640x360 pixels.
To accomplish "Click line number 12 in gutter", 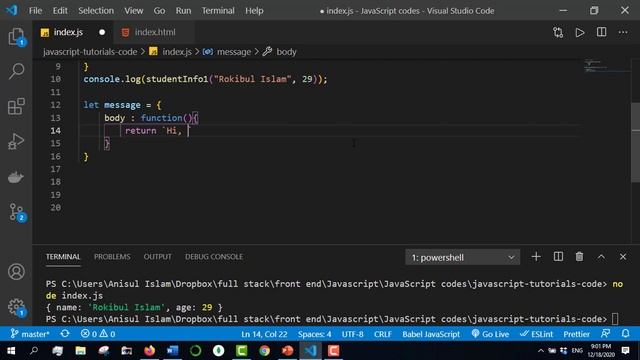I will (x=56, y=105).
